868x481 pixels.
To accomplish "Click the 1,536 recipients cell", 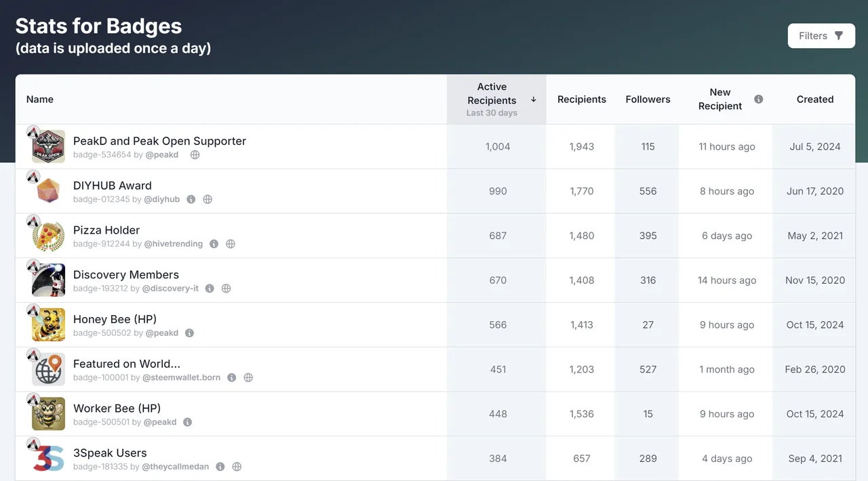I will tap(582, 414).
